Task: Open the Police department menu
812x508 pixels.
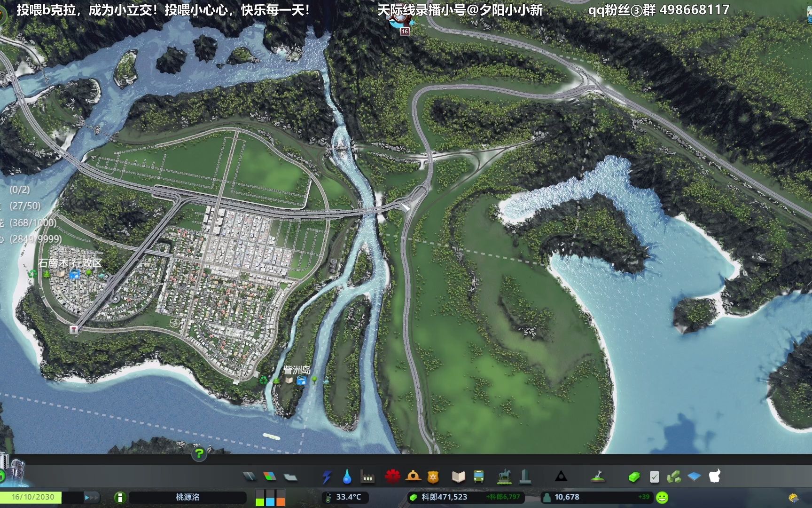Action: 433,477
